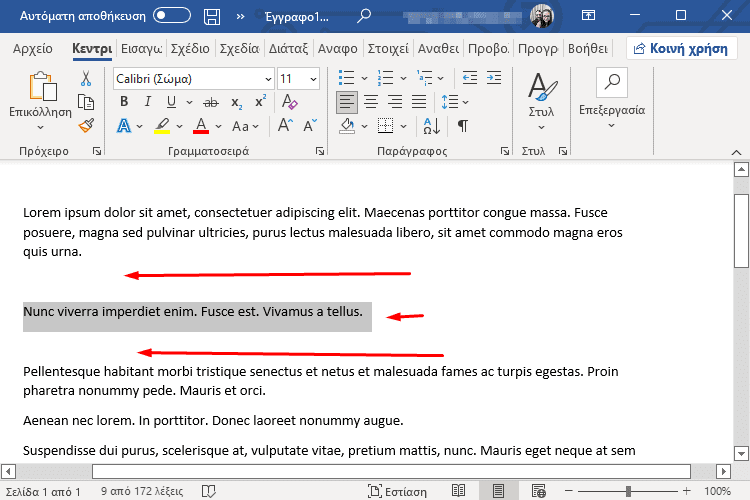750x500 pixels.
Task: Open Γραμματοσειρά dialog launcher
Action: pos(320,151)
